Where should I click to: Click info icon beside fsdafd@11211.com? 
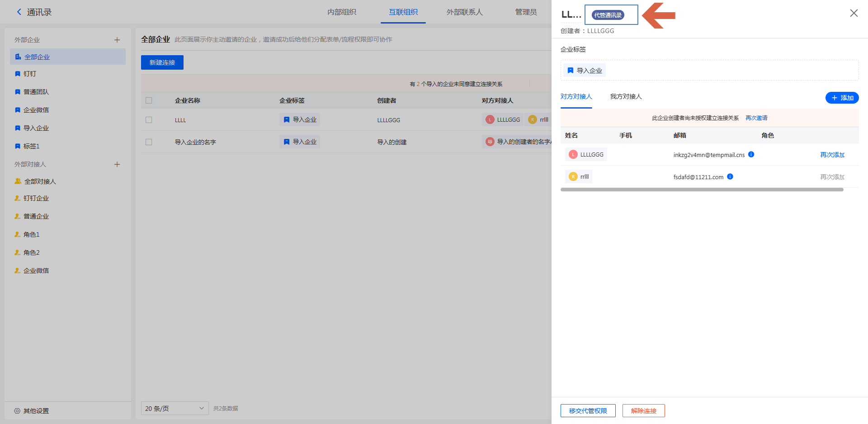tap(730, 176)
